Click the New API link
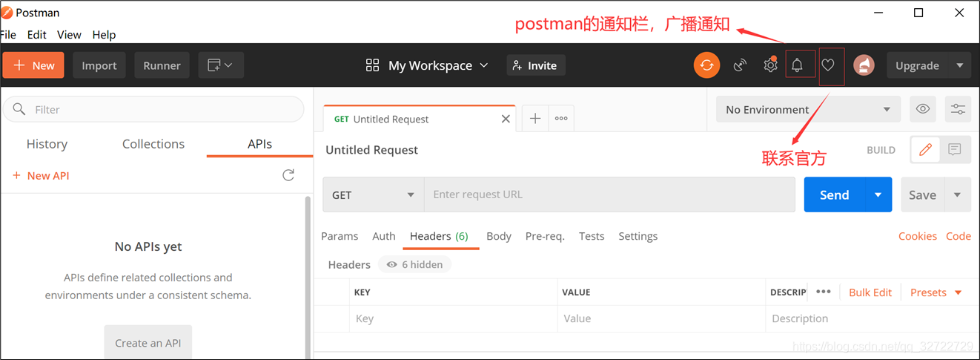This screenshot has width=980, height=360. point(41,176)
